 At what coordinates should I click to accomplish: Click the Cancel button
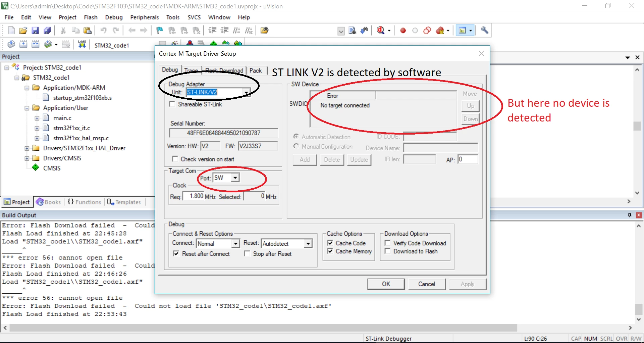[x=427, y=284]
